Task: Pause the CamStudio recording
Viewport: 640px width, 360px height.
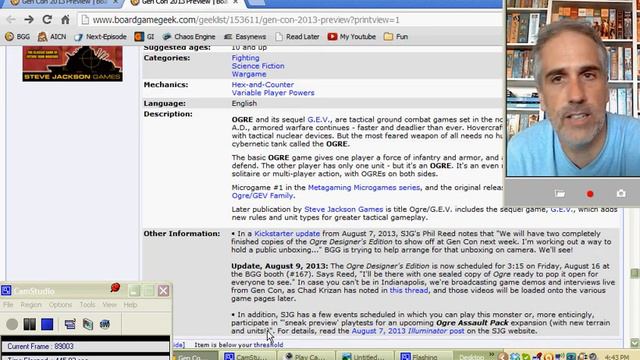Action: tap(29, 324)
